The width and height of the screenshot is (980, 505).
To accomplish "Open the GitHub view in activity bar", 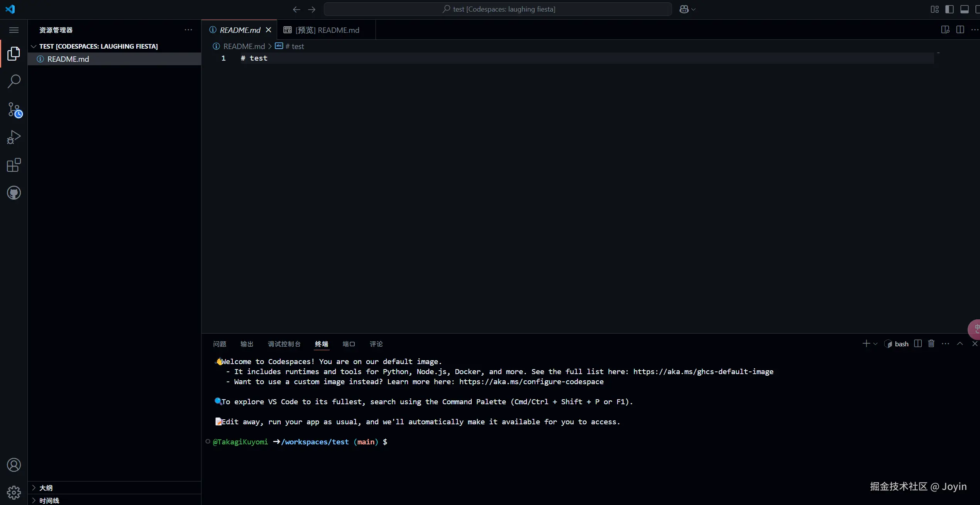I will (x=14, y=193).
